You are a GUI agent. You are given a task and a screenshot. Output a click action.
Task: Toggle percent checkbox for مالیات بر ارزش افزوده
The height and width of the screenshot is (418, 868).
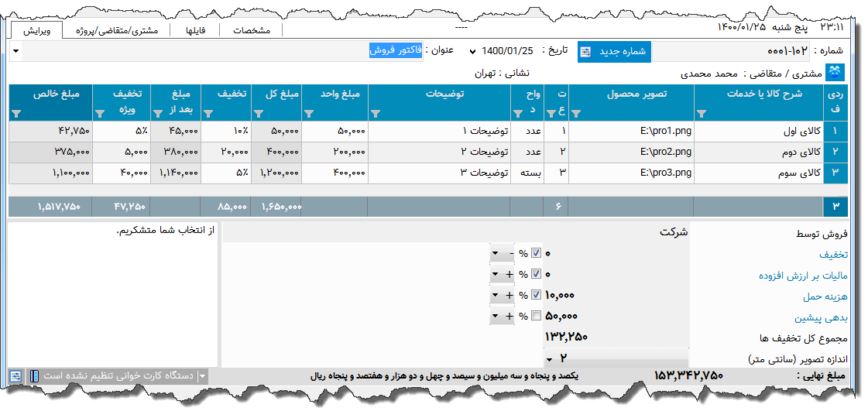click(536, 275)
